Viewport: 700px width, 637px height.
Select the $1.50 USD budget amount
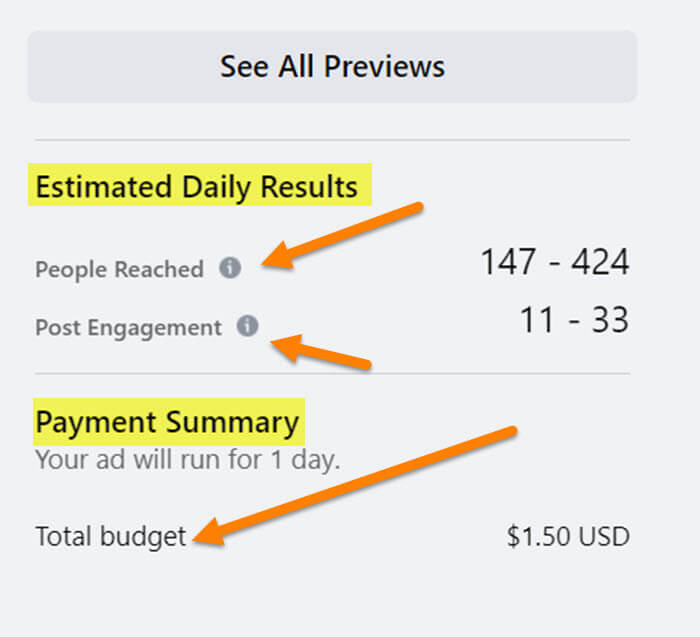568,536
